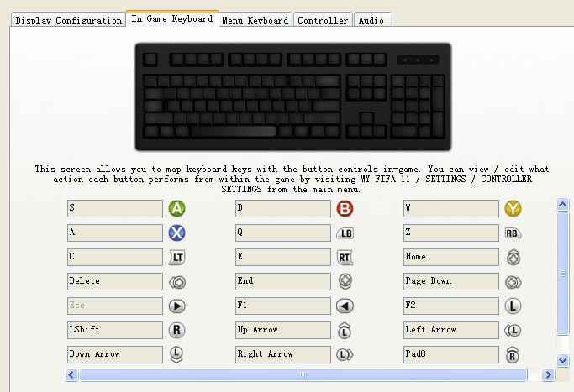The height and width of the screenshot is (392, 574).
Task: Click the vertical scrollbar up arrow
Action: (x=563, y=204)
